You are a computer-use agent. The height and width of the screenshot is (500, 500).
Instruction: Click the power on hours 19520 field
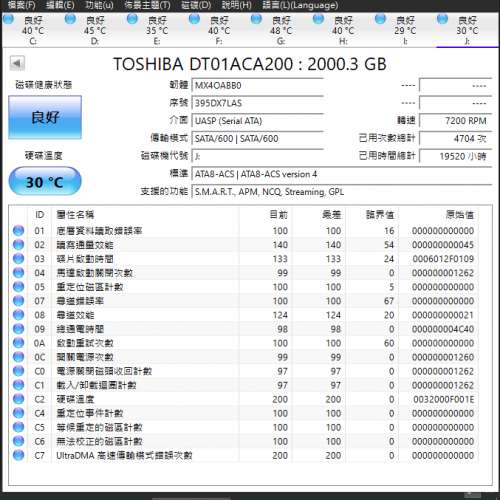456,156
